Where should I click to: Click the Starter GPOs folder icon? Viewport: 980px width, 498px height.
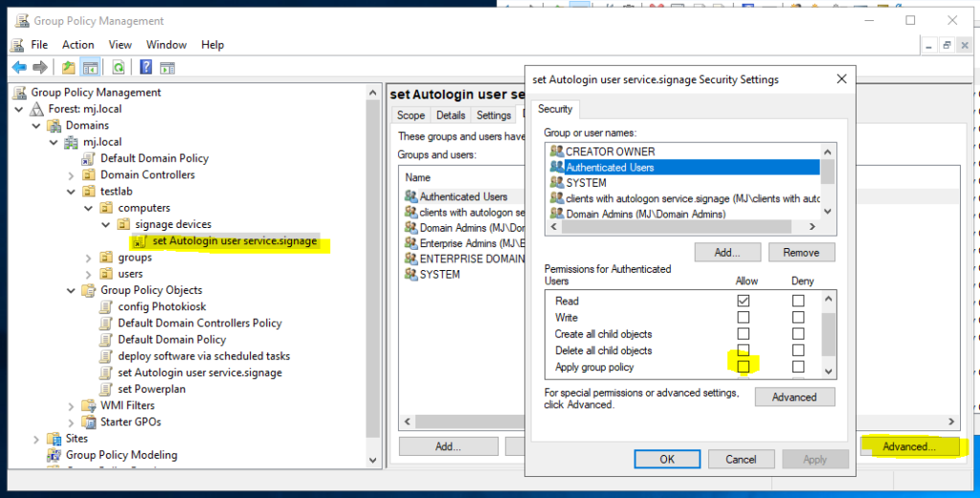89,421
